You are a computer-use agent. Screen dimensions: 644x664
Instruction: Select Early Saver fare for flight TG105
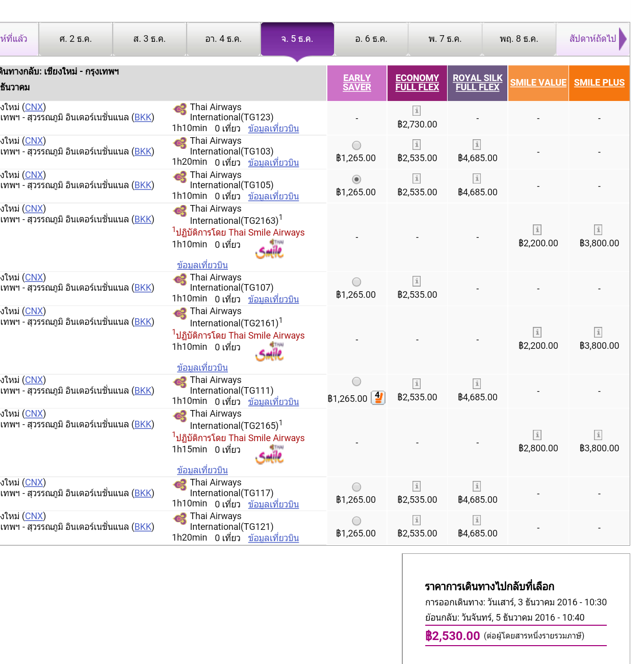click(356, 180)
